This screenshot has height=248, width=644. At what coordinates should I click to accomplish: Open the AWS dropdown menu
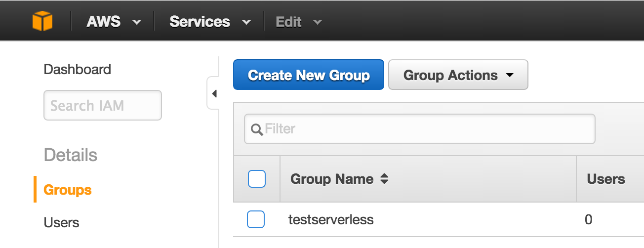(114, 22)
